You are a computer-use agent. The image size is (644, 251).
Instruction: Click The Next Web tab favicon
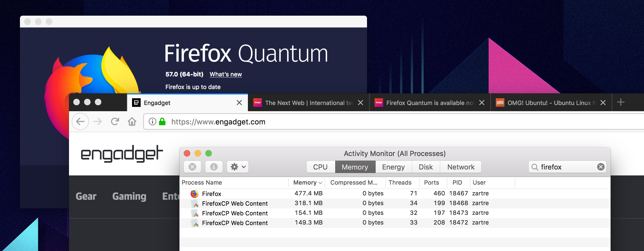click(258, 103)
